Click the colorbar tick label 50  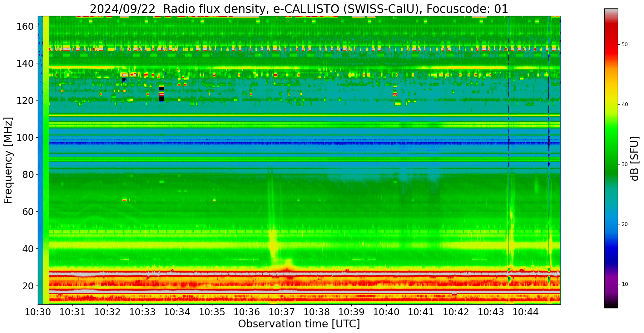[x=625, y=45]
